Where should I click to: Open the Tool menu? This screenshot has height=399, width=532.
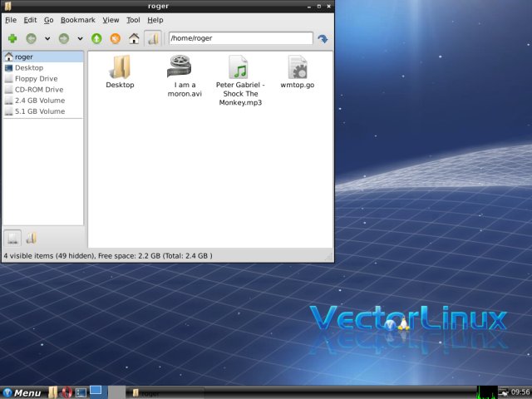[x=133, y=20]
